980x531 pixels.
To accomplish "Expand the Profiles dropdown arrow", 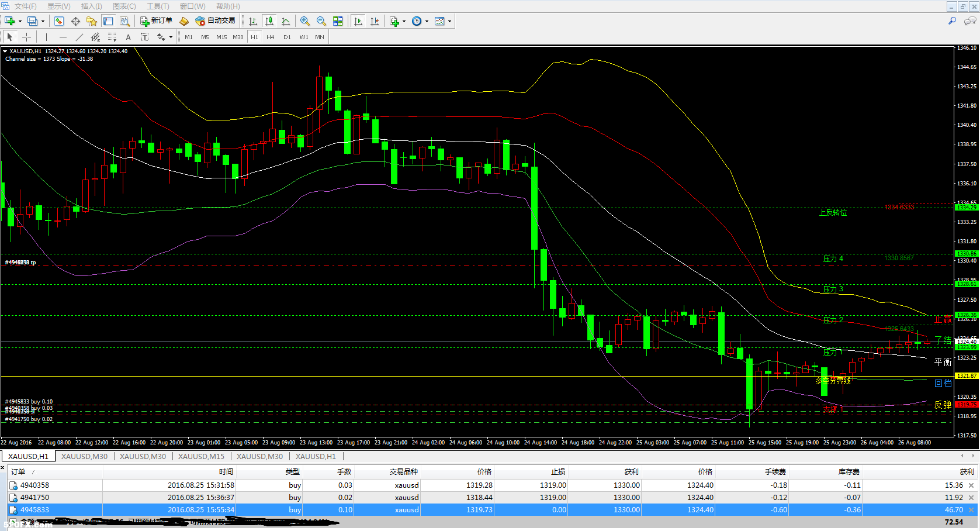I will tap(43, 21).
